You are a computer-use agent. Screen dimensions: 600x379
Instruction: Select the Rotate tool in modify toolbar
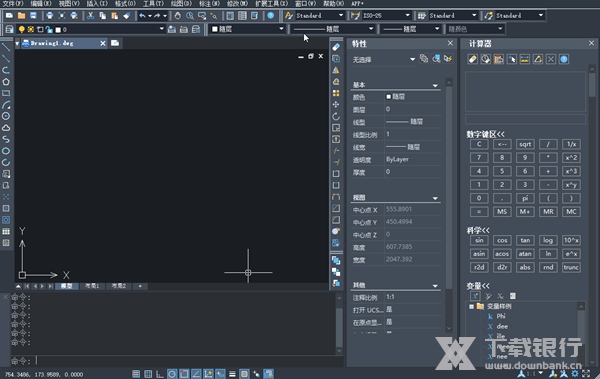pyautogui.click(x=336, y=116)
